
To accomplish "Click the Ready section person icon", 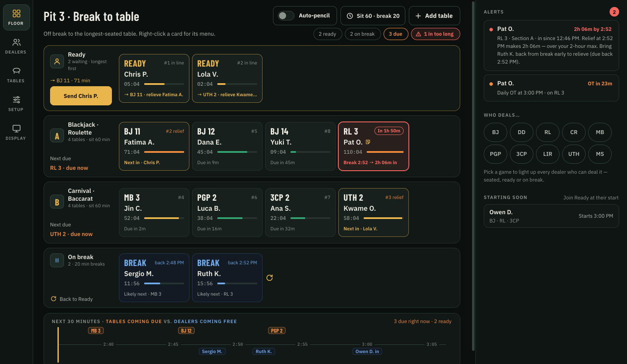I will pos(57,61).
